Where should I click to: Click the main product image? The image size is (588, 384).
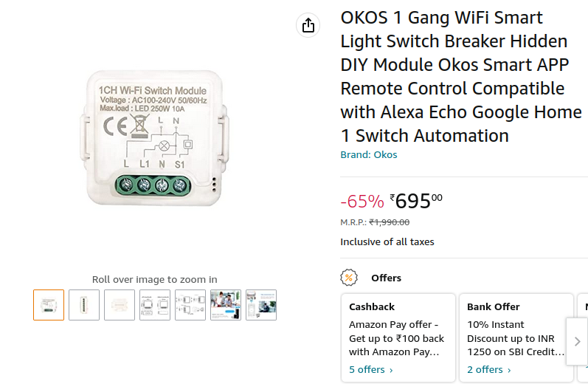pos(154,138)
